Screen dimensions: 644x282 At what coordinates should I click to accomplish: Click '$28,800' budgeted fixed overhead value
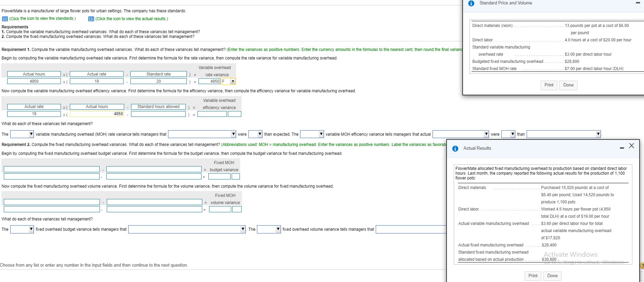click(x=572, y=62)
